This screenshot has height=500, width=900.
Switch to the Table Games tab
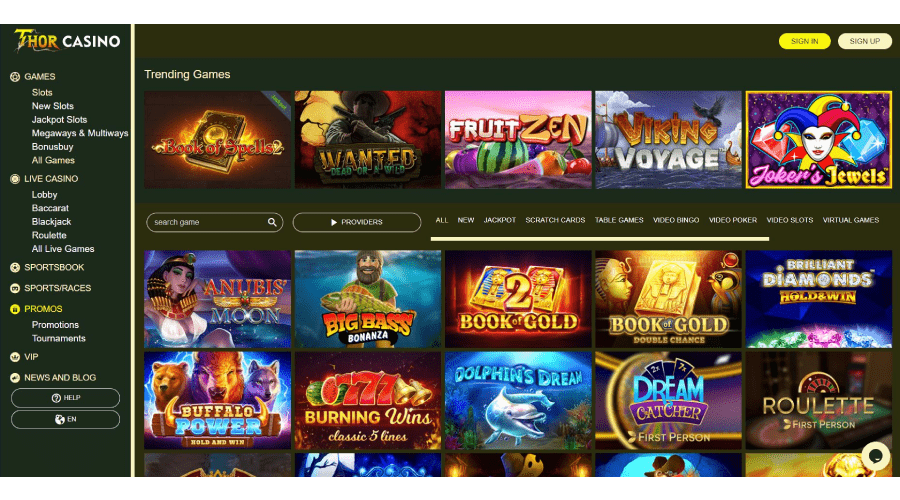click(619, 220)
